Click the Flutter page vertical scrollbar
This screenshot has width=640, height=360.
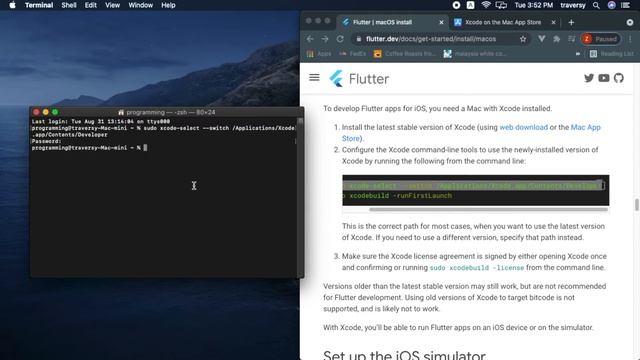click(636, 204)
